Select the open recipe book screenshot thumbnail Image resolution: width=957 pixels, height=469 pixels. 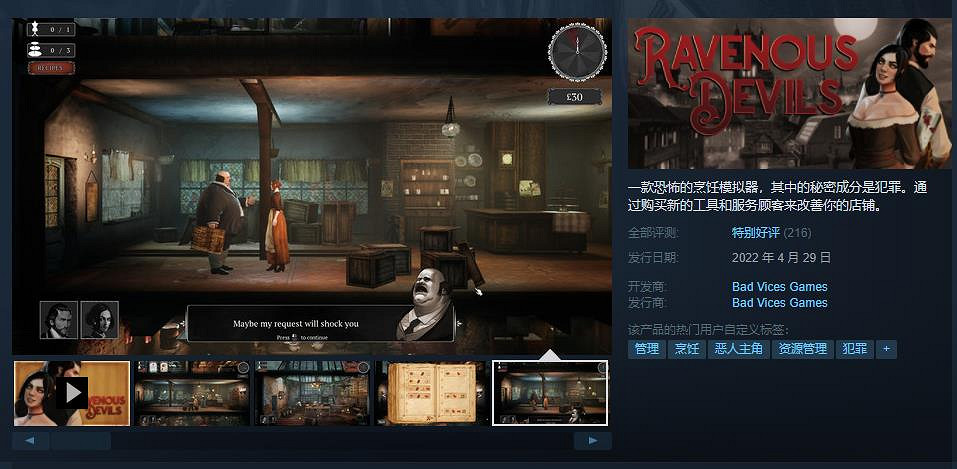(x=430, y=393)
